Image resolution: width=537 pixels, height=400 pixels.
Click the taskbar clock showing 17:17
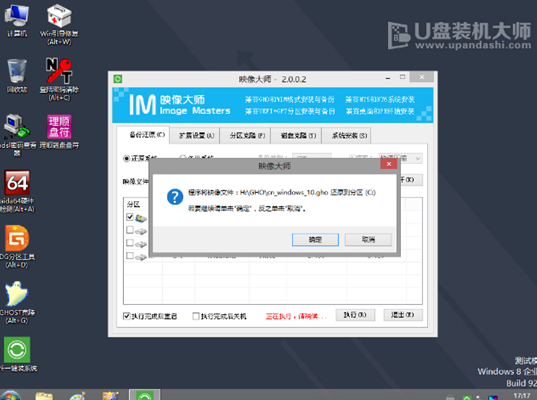tap(522, 396)
